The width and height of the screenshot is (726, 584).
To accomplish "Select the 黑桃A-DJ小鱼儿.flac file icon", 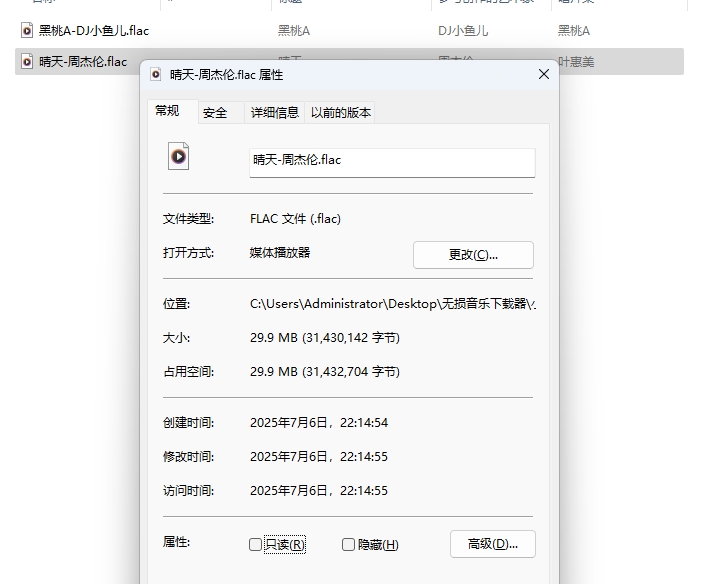I will click(27, 31).
